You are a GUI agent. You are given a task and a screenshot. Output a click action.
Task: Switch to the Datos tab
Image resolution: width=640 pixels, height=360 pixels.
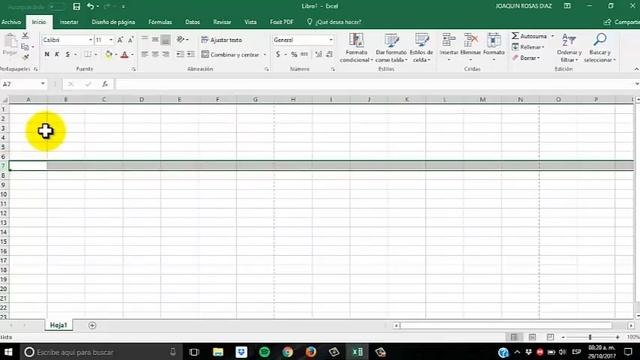(192, 22)
